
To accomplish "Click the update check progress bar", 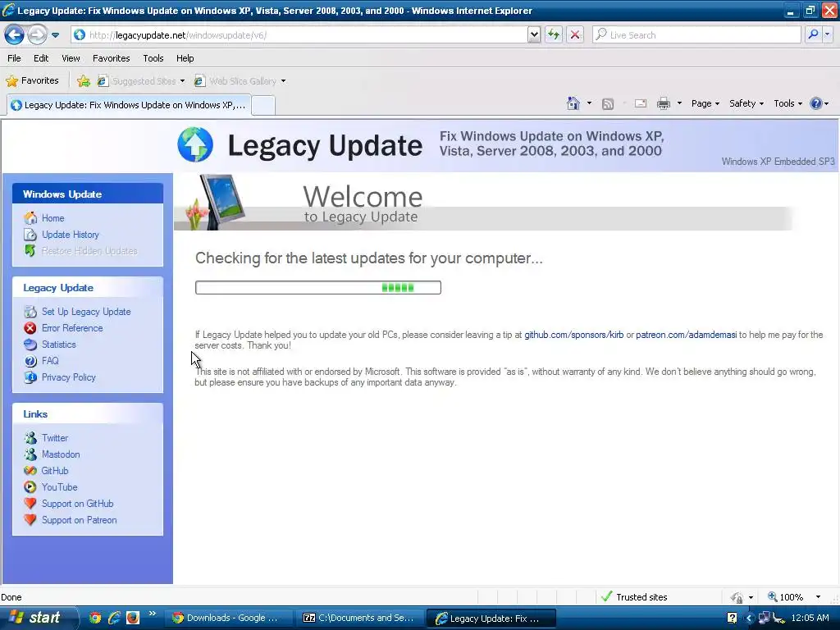I will point(317,288).
